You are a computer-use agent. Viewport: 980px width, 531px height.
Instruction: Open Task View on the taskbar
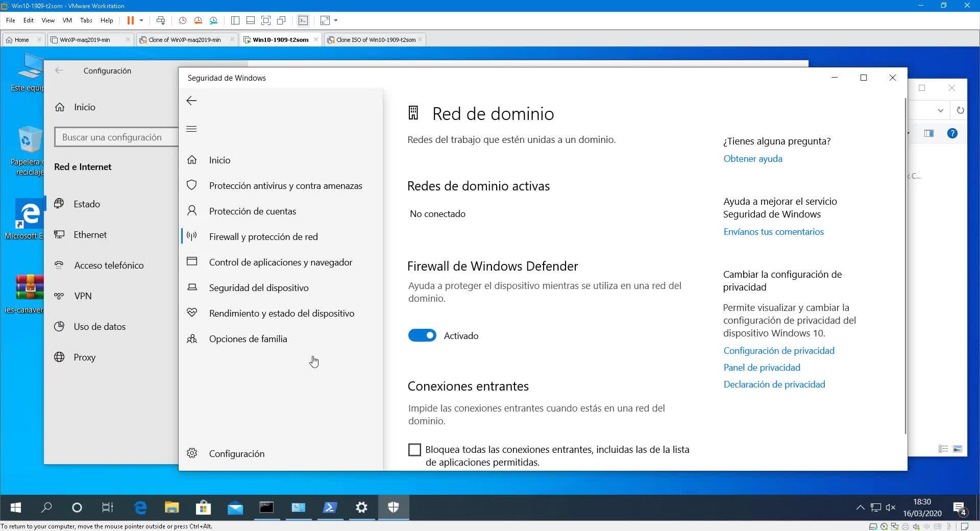click(108, 507)
